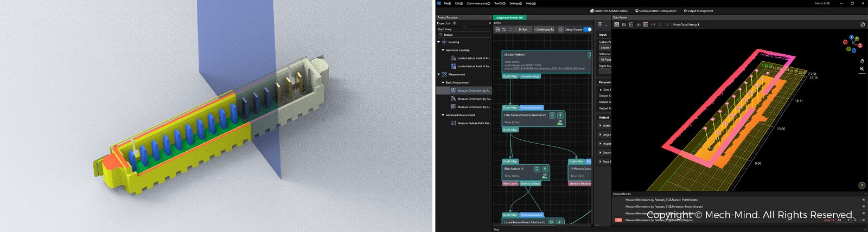The image size is (868, 232).
Task: Select Locate Feature Point of Su... step
Action: point(471,66)
